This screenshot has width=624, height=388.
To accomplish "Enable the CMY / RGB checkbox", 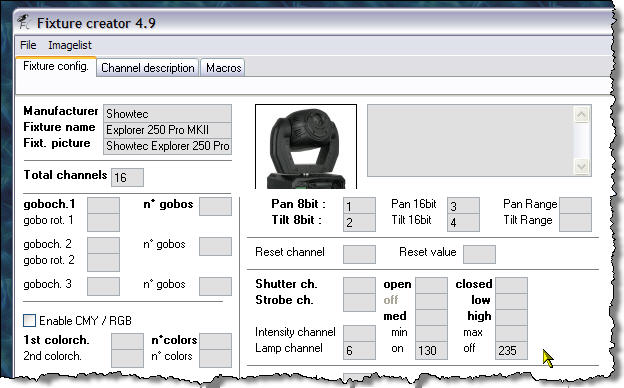I will coord(29,320).
